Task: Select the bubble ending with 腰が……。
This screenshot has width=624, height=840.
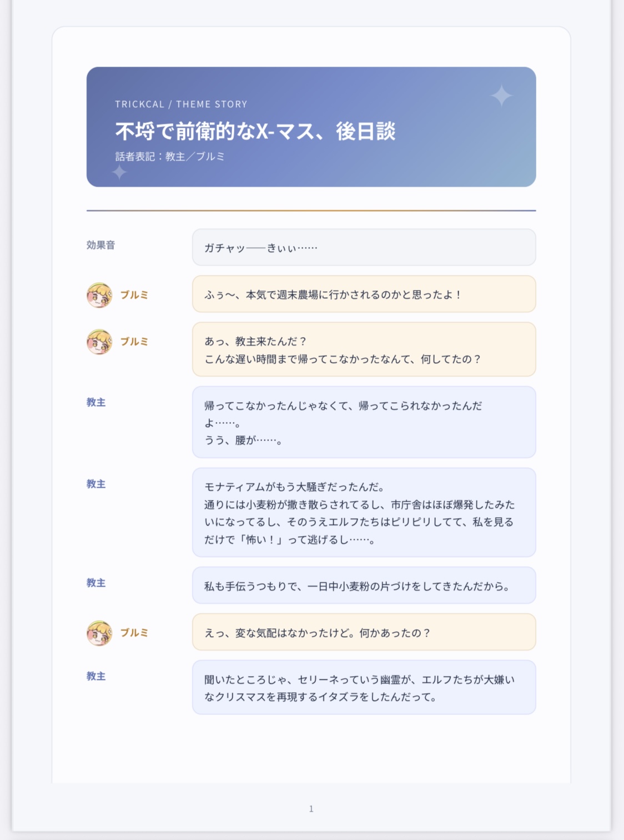Action: pos(364,422)
